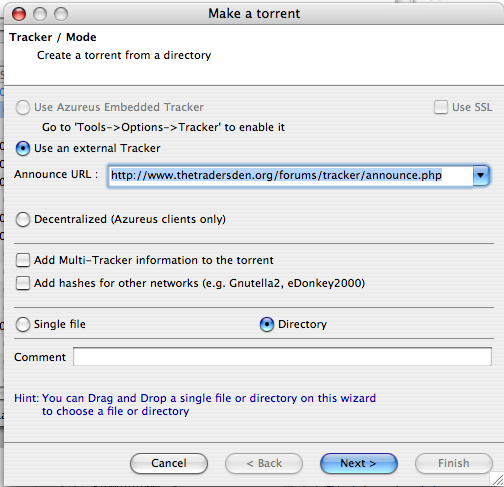Image resolution: width=504 pixels, height=487 pixels.
Task: Click the drag and drop hint text
Action: coord(195,405)
